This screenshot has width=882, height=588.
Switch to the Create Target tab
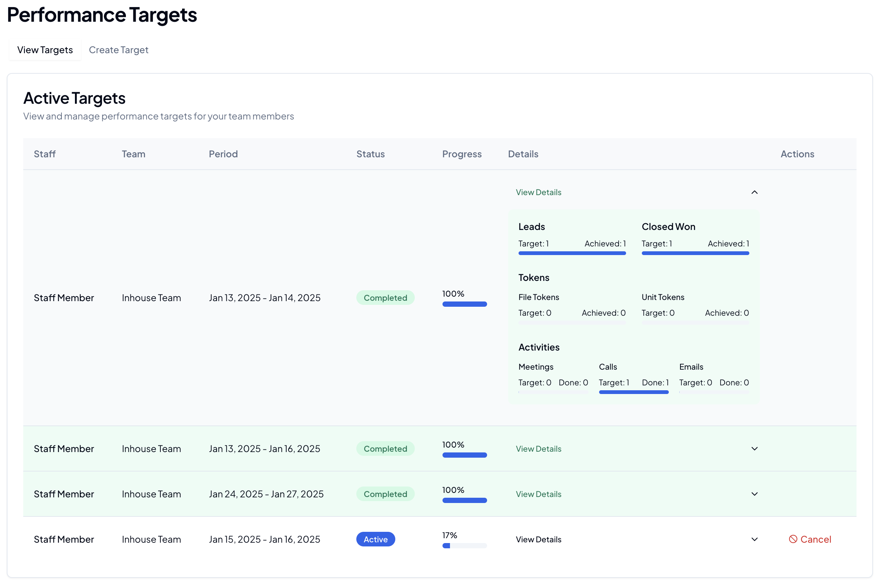[x=118, y=49]
